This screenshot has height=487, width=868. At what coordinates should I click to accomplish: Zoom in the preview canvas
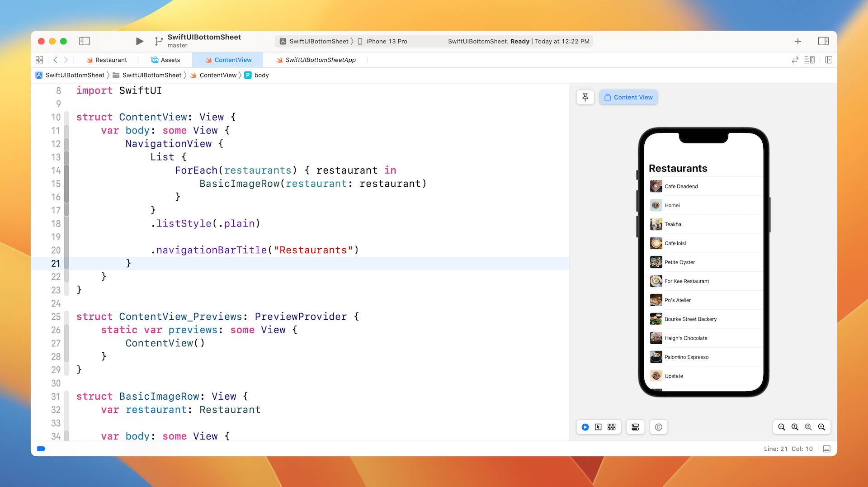[x=821, y=427]
